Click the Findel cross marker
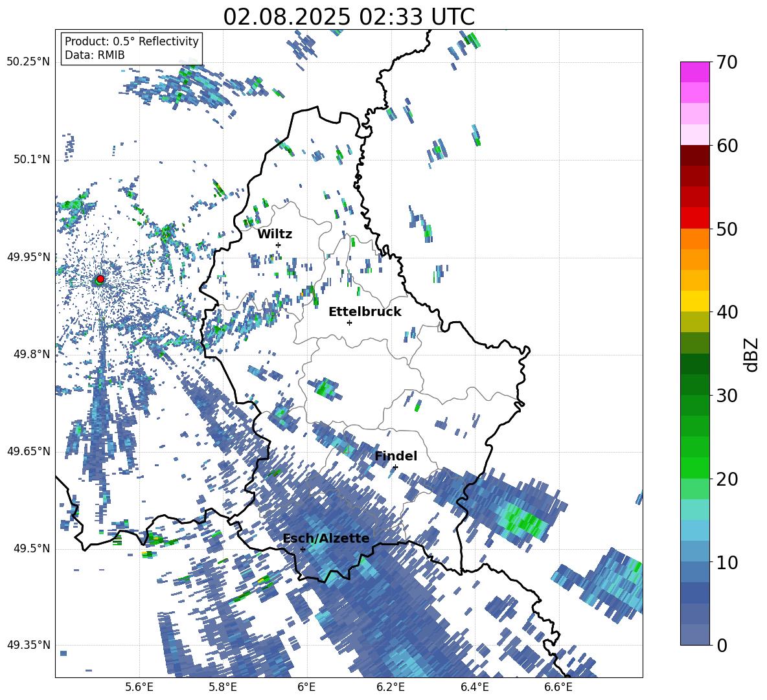Screen dimensions: 767x700 [x=395, y=468]
